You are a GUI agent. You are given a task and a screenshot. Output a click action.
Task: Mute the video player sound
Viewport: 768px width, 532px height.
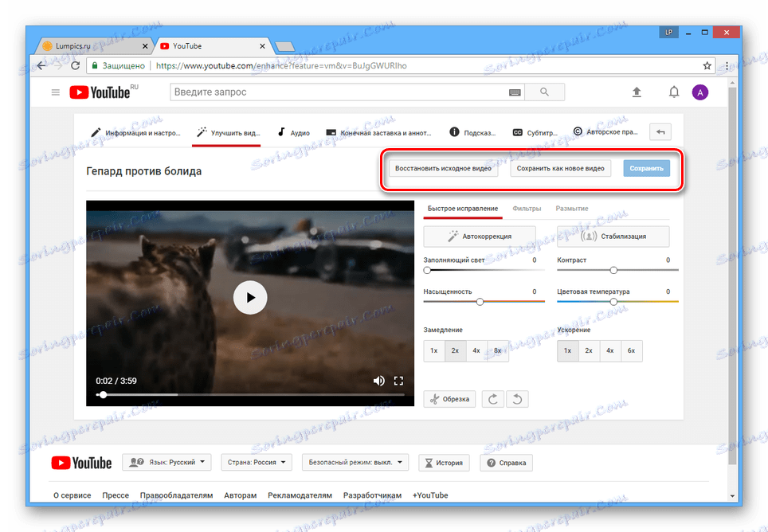(x=379, y=381)
